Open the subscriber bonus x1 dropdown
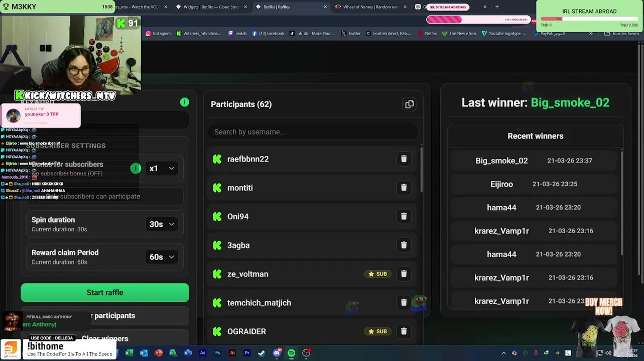The image size is (644, 361). [x=162, y=168]
